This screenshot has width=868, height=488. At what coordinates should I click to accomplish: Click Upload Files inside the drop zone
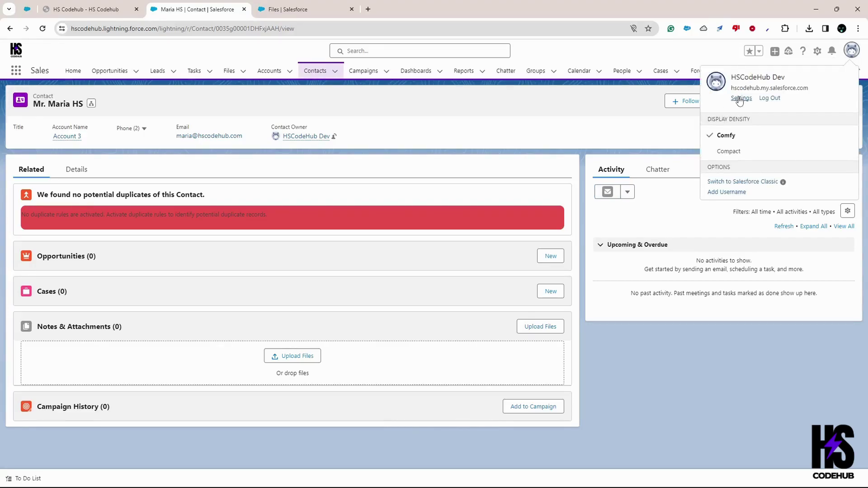pos(292,356)
